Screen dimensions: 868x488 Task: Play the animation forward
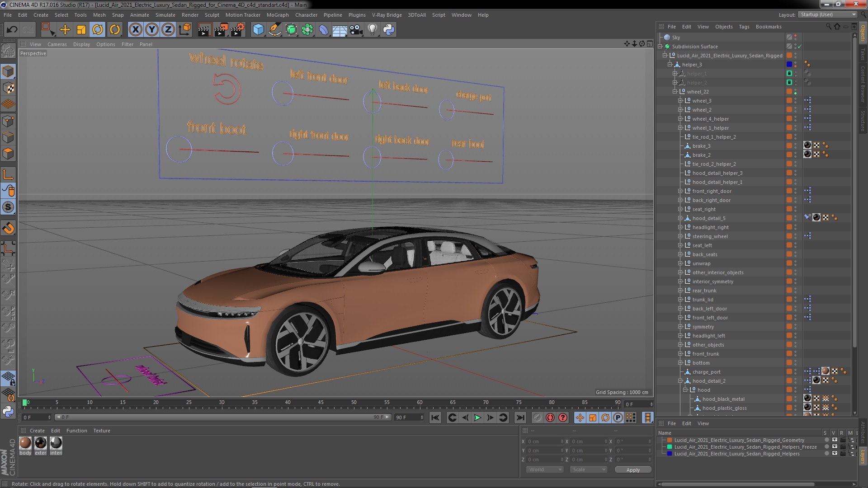(x=477, y=418)
